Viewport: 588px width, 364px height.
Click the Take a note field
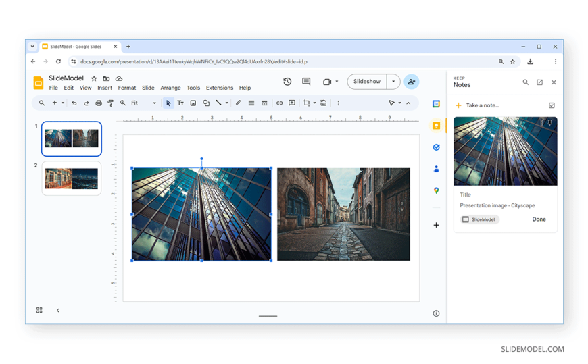[483, 105]
